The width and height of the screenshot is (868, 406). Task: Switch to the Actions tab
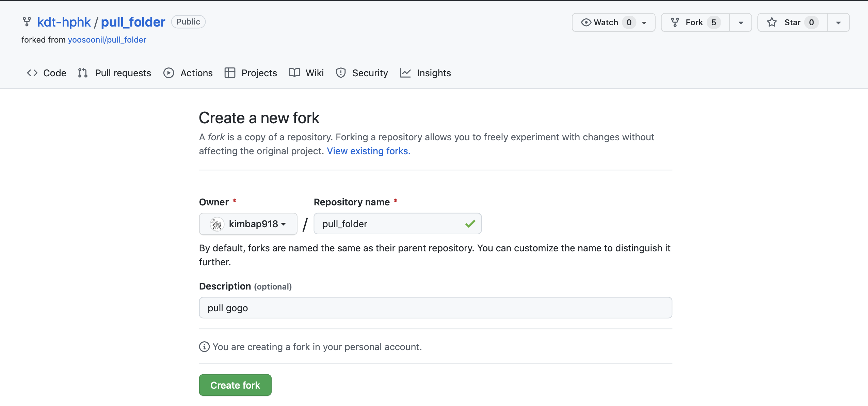pyautogui.click(x=188, y=73)
